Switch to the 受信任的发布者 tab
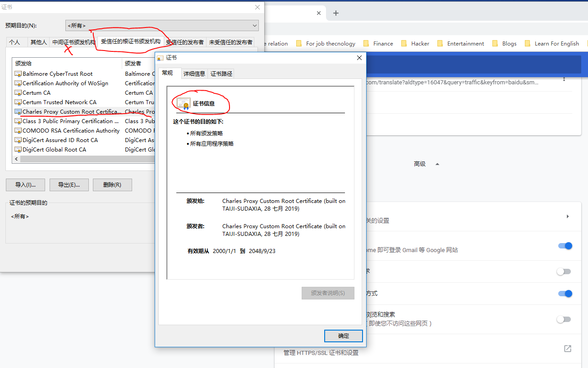Image resolution: width=588 pixels, height=368 pixels. tap(185, 42)
